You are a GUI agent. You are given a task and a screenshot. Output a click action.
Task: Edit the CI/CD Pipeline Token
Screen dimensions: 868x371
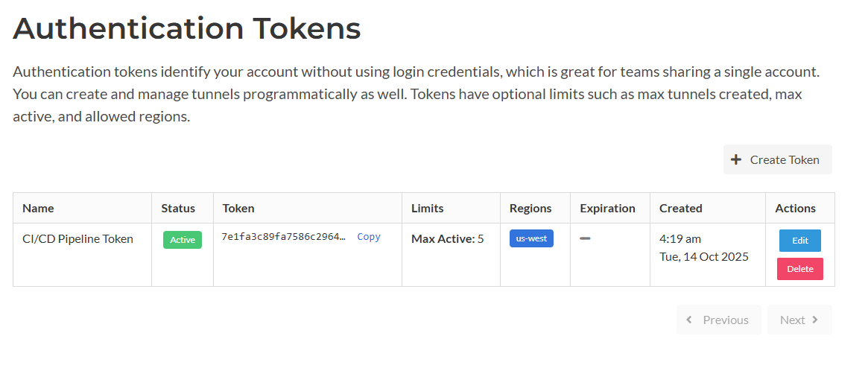[x=799, y=241]
